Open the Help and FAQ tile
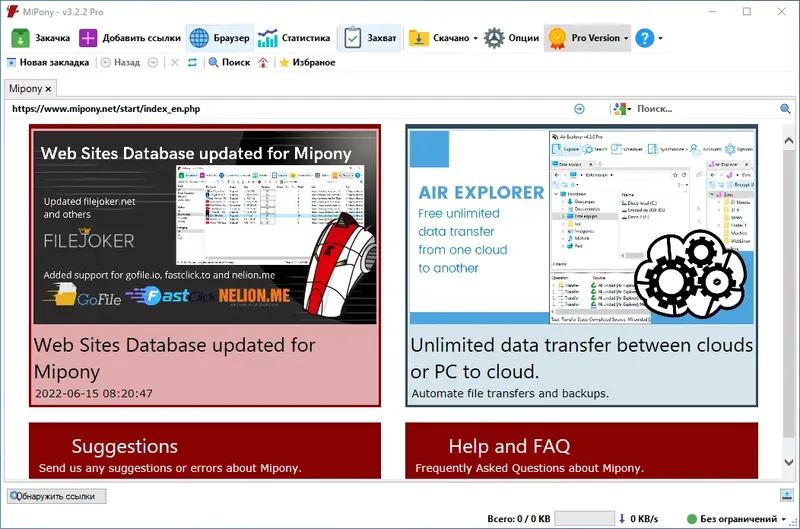 click(x=582, y=450)
